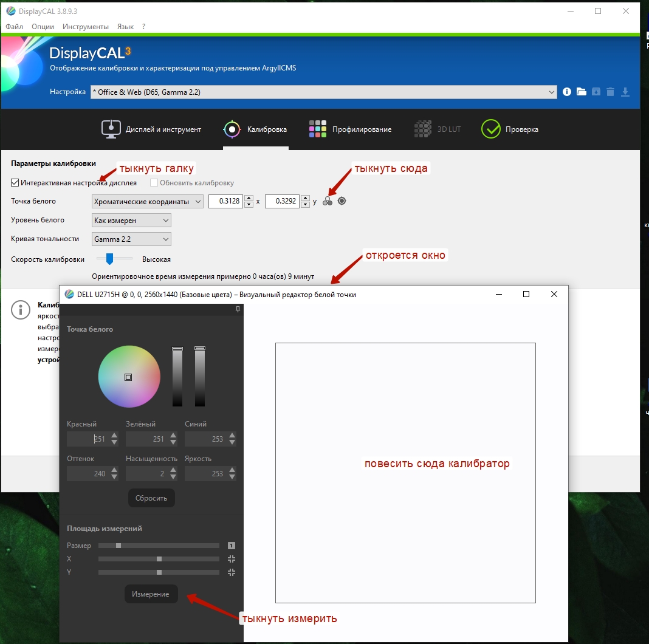This screenshot has height=644, width=649.
Task: Click the install profile download icon
Action: click(x=625, y=92)
